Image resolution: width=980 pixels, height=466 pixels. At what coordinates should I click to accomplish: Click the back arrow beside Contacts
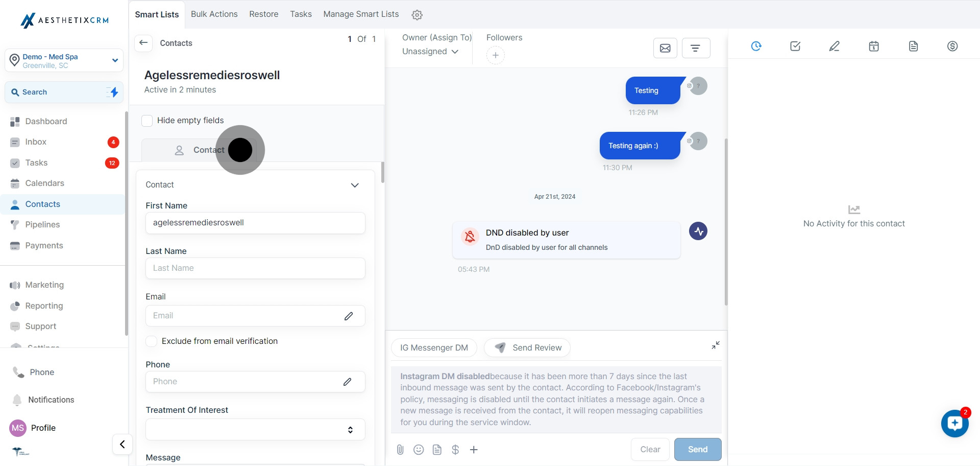[143, 43]
